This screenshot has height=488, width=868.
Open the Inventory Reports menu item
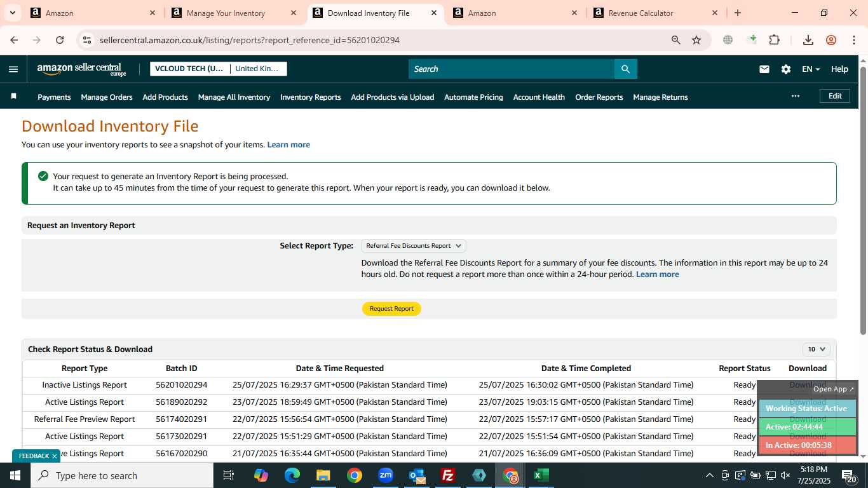(311, 97)
